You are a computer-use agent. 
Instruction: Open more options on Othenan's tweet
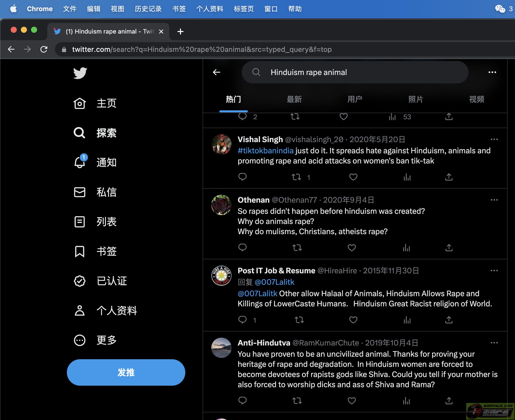click(494, 200)
